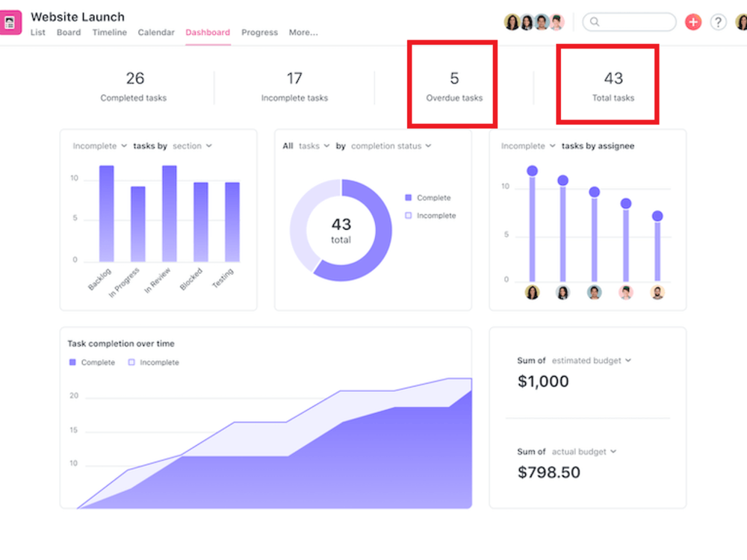Open the question mark help icon

coord(718,22)
